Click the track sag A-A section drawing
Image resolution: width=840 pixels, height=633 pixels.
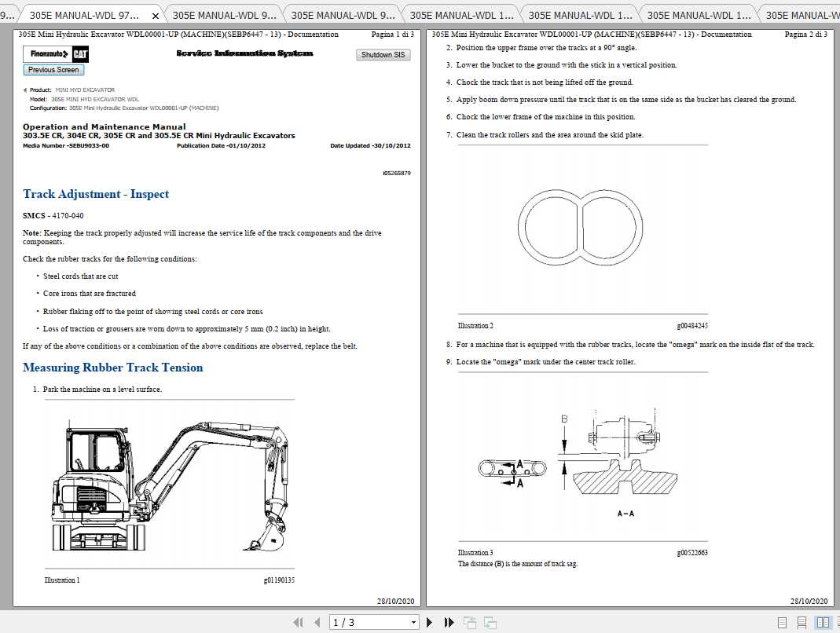pos(625,462)
